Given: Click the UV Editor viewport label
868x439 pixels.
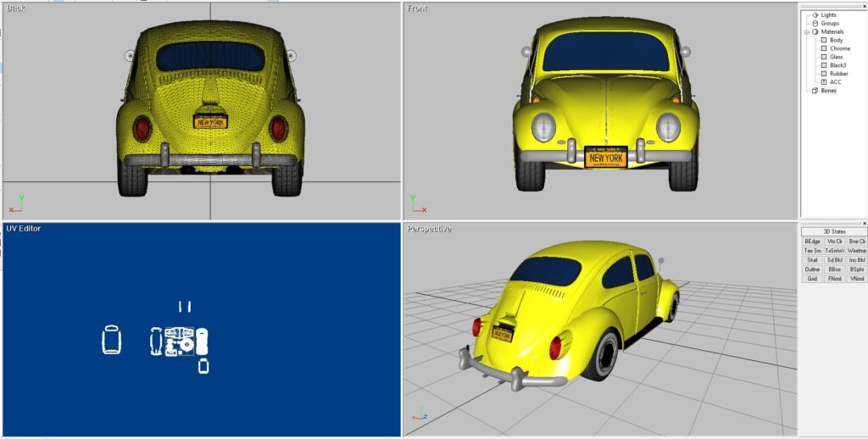Looking at the screenshot, I should click(x=24, y=229).
